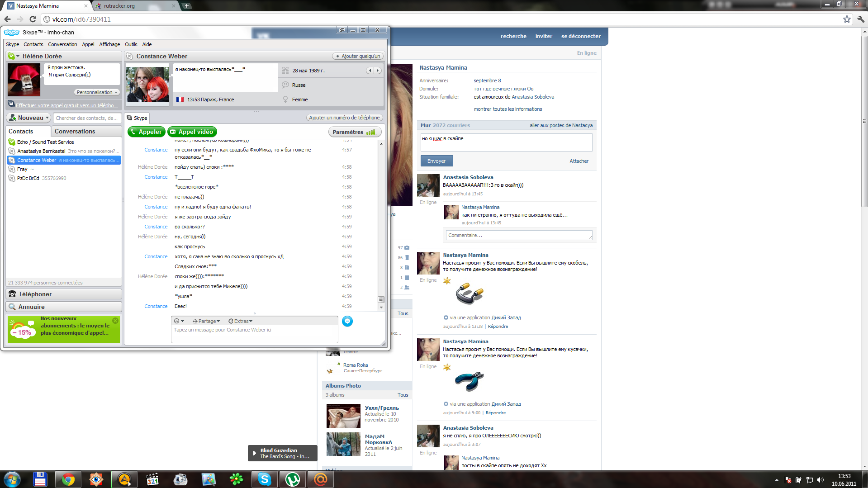Open Constance Weber's profile photo
This screenshot has width=868, height=488.
tap(147, 85)
